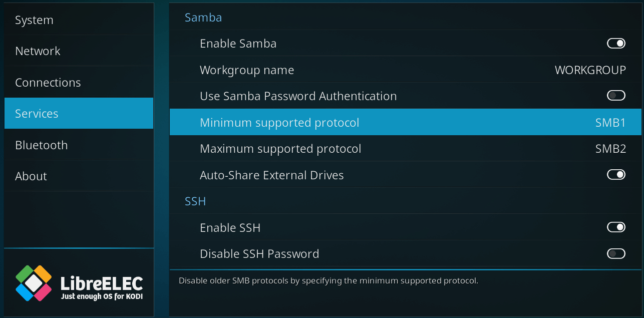Toggle the Enable Samba switch
The image size is (644, 318).
point(616,44)
